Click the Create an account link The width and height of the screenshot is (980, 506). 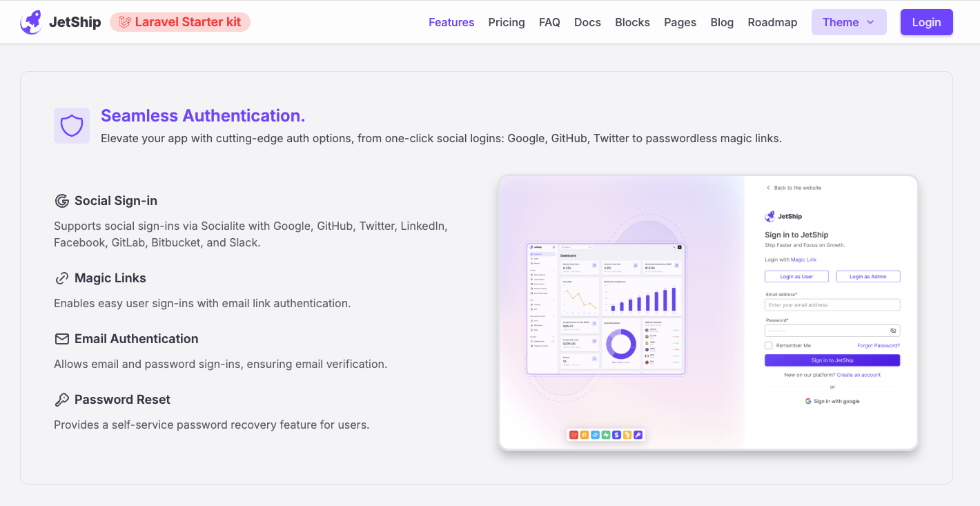[x=859, y=375]
